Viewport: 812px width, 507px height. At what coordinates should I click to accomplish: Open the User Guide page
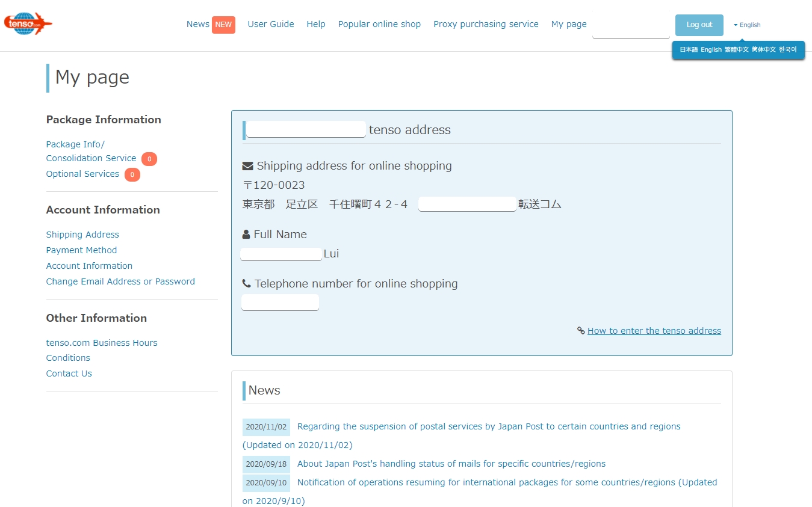pos(271,24)
